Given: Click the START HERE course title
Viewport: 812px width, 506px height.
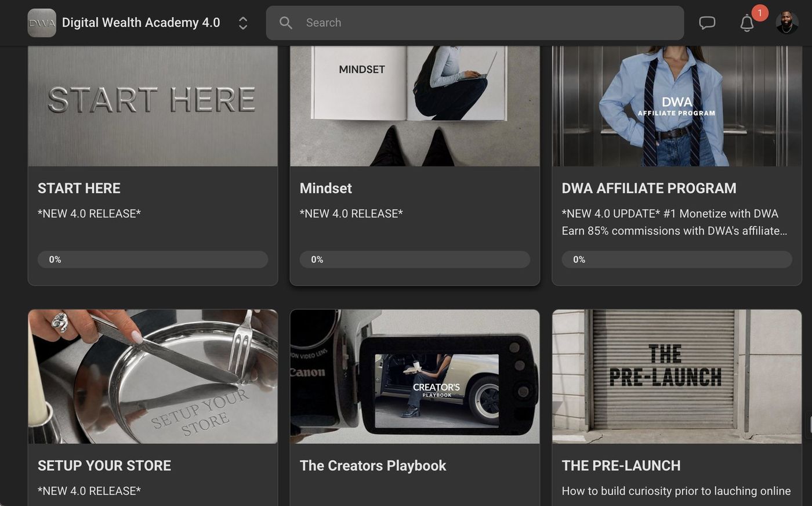Looking at the screenshot, I should click(79, 188).
